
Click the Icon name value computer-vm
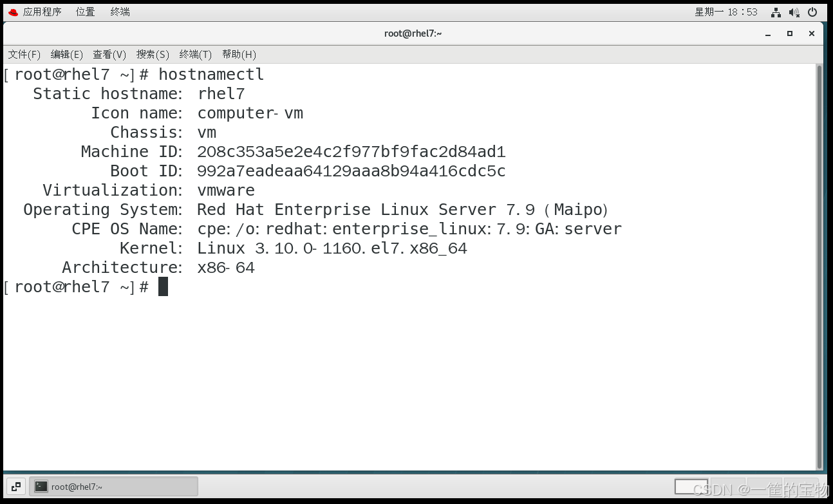(250, 113)
